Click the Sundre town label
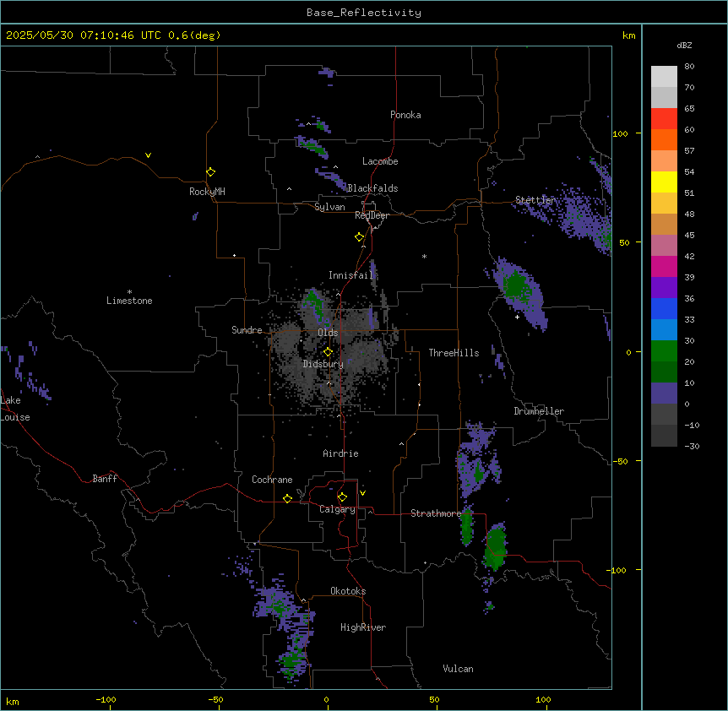This screenshot has width=728, height=711. (x=247, y=330)
